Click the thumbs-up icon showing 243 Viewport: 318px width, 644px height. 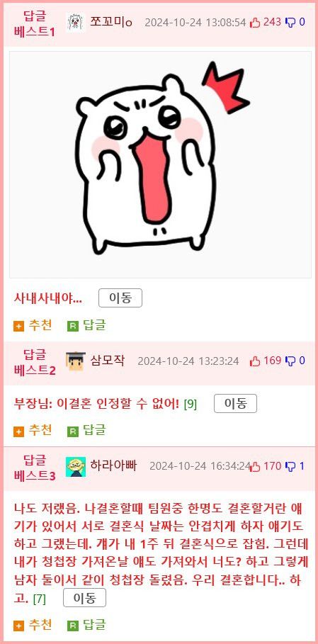point(255,23)
